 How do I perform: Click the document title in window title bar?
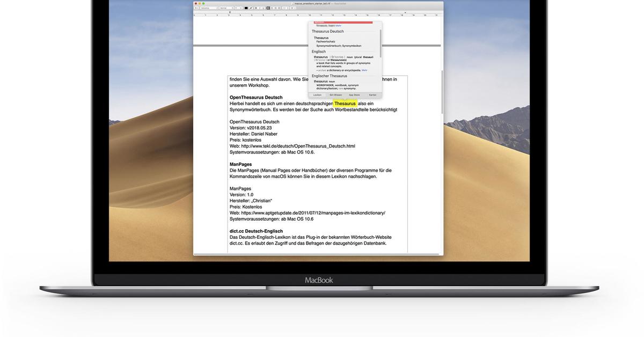pyautogui.click(x=311, y=3)
